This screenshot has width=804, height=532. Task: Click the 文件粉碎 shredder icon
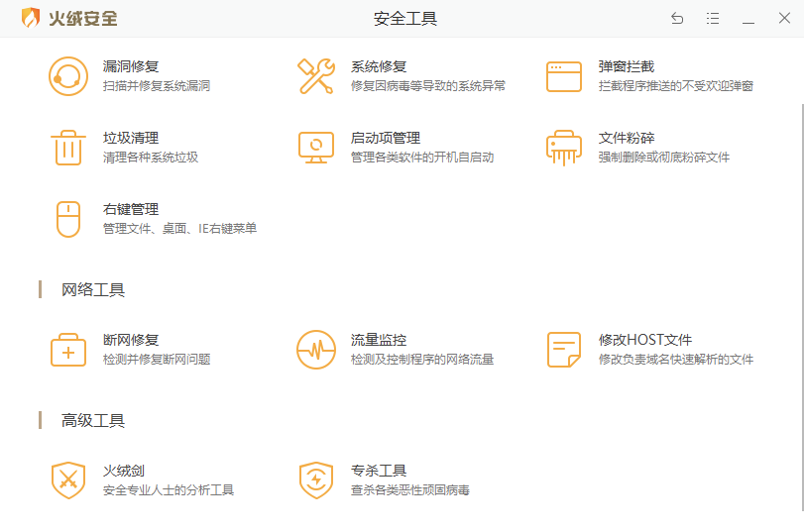point(563,148)
